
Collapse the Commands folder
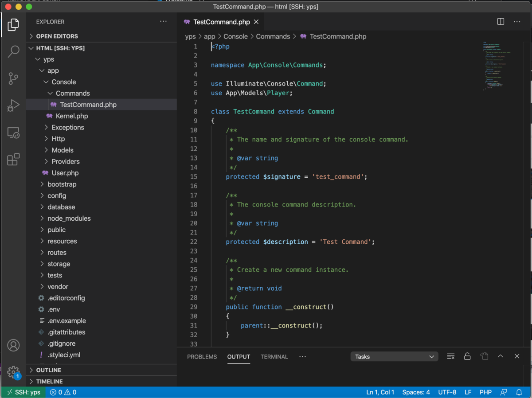(101, 93)
